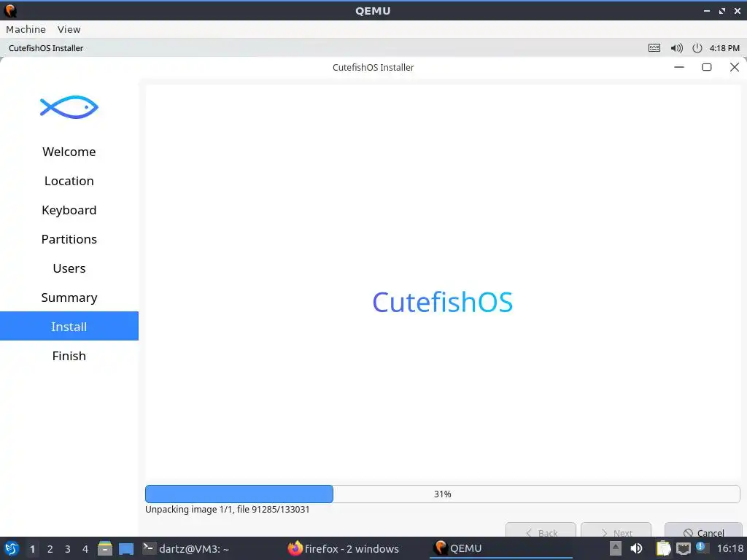747x560 pixels.
Task: Click the guest panel power icon
Action: pyautogui.click(x=697, y=48)
